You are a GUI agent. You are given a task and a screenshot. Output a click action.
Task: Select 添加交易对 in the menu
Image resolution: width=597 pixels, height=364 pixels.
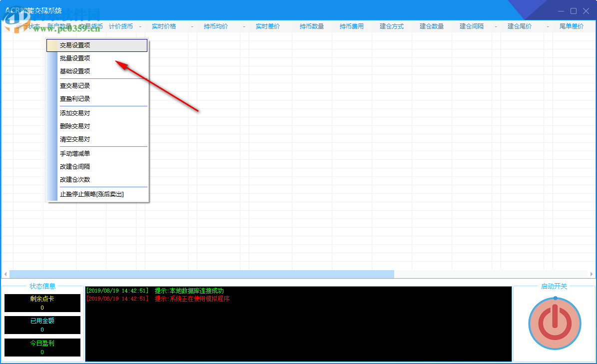click(97, 113)
